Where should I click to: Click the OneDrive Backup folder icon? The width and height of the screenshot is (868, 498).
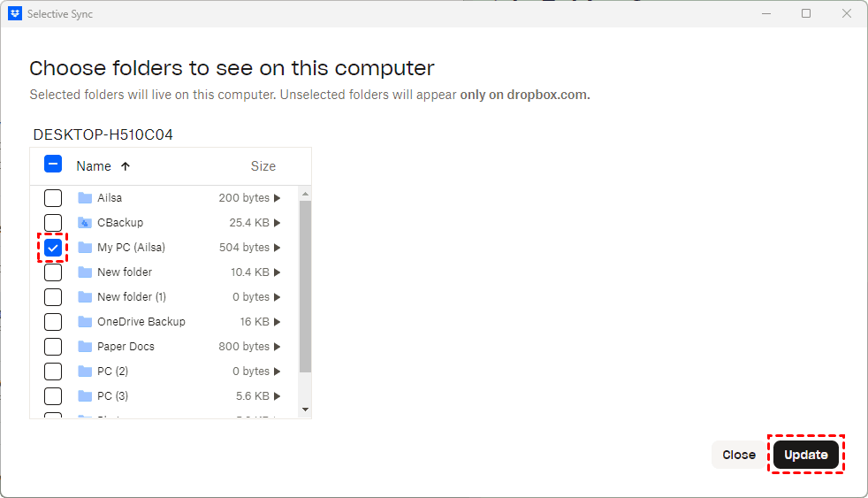tap(85, 322)
